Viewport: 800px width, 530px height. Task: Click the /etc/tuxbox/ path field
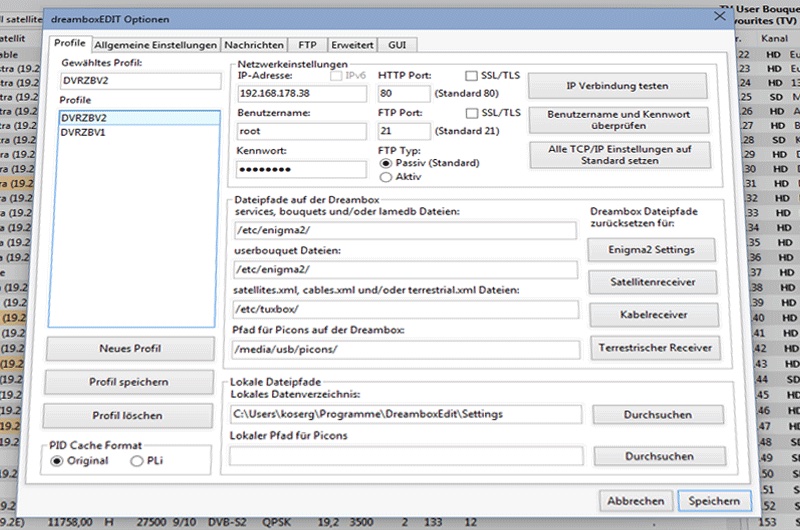pyautogui.click(x=406, y=309)
